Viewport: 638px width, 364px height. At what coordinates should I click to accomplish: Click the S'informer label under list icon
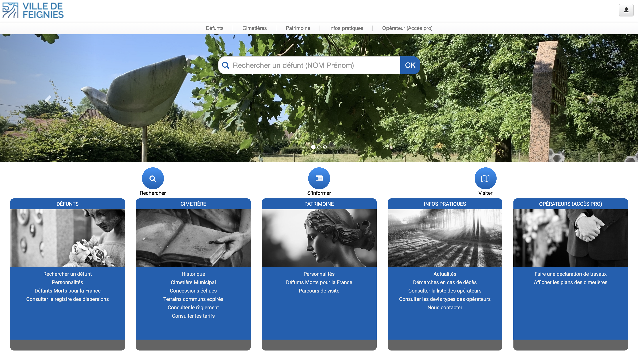[x=319, y=193]
